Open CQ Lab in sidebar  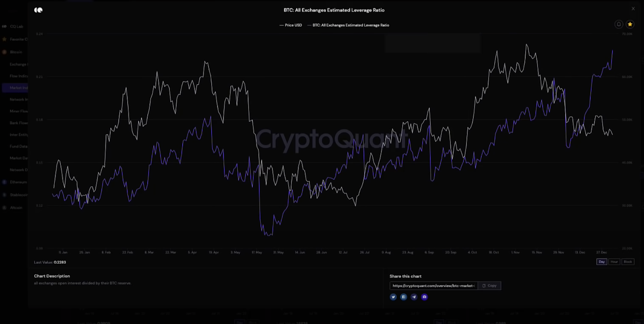point(17,27)
